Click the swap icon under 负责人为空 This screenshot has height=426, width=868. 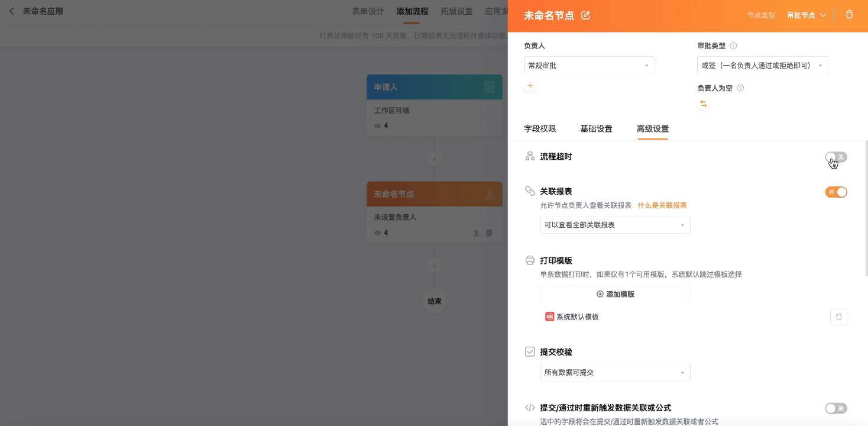point(703,104)
